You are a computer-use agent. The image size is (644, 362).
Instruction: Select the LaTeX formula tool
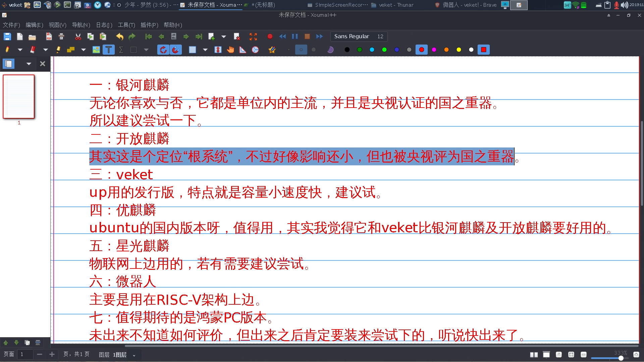(121, 50)
